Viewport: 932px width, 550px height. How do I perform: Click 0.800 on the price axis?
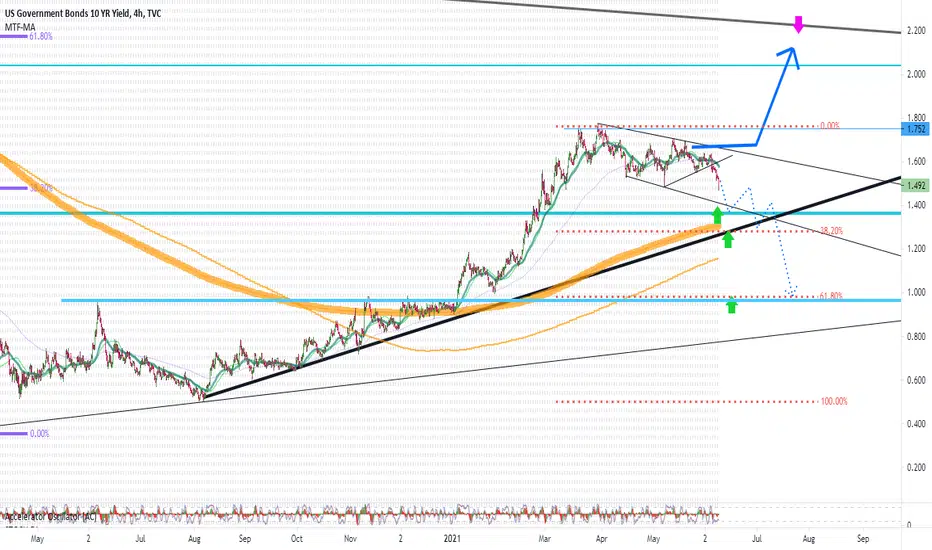pos(916,337)
